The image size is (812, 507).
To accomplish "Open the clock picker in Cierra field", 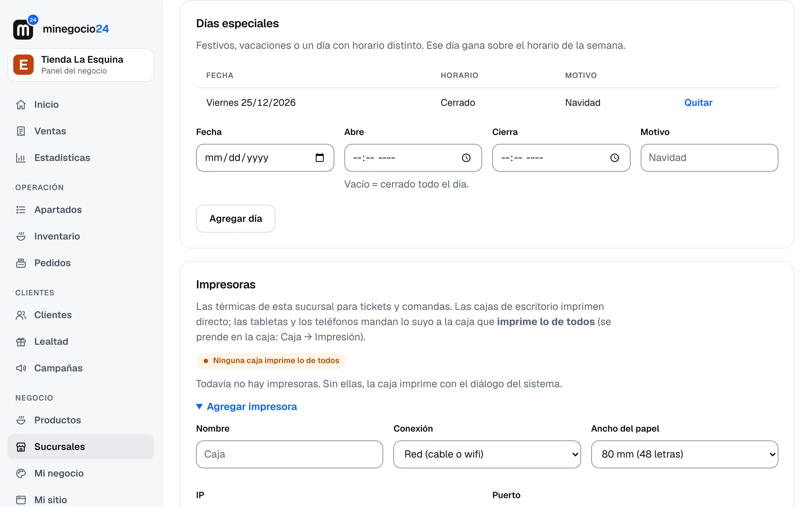I will [614, 157].
